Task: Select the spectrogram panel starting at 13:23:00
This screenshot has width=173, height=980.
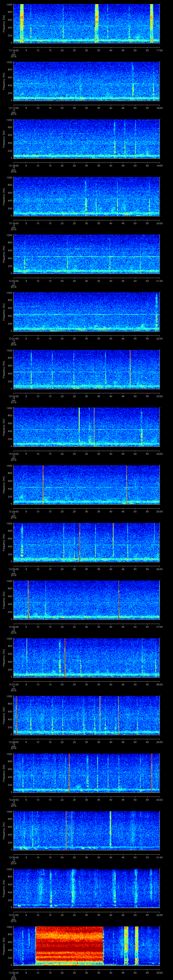Action: click(x=86, y=427)
